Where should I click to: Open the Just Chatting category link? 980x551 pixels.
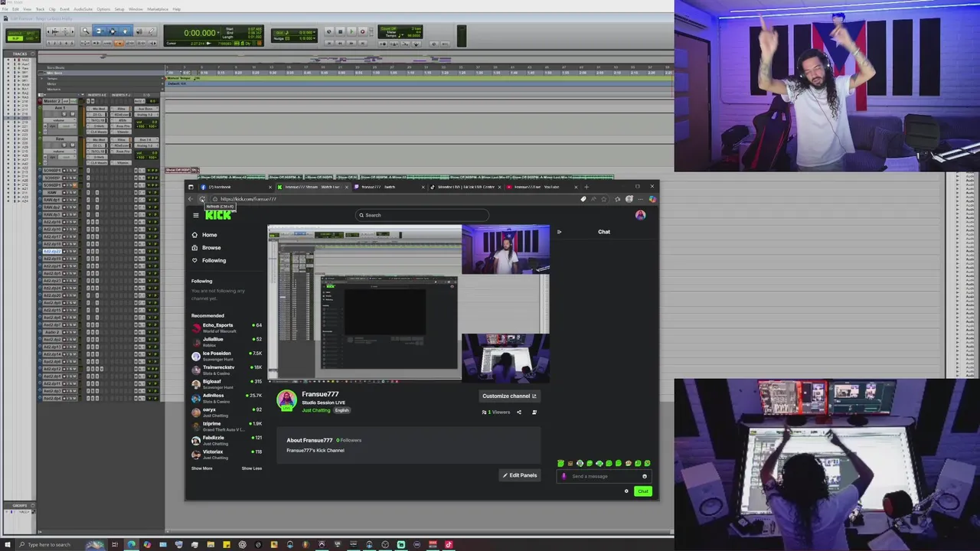click(316, 410)
